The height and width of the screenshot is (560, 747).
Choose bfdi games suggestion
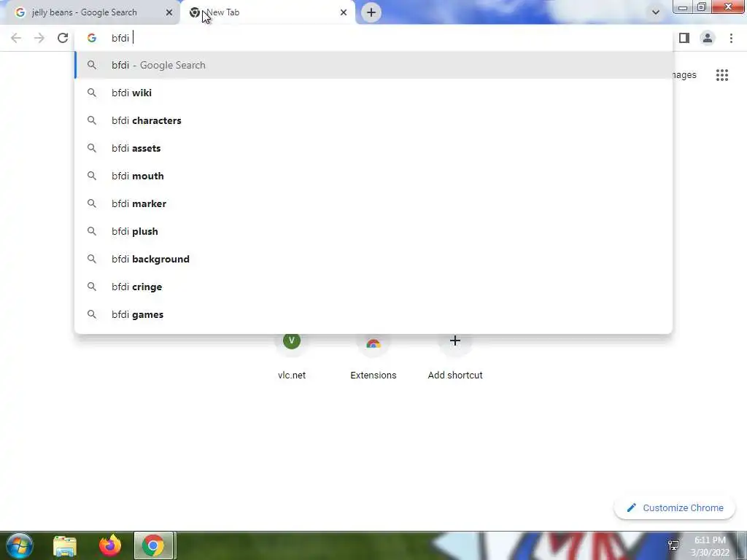pos(374,314)
